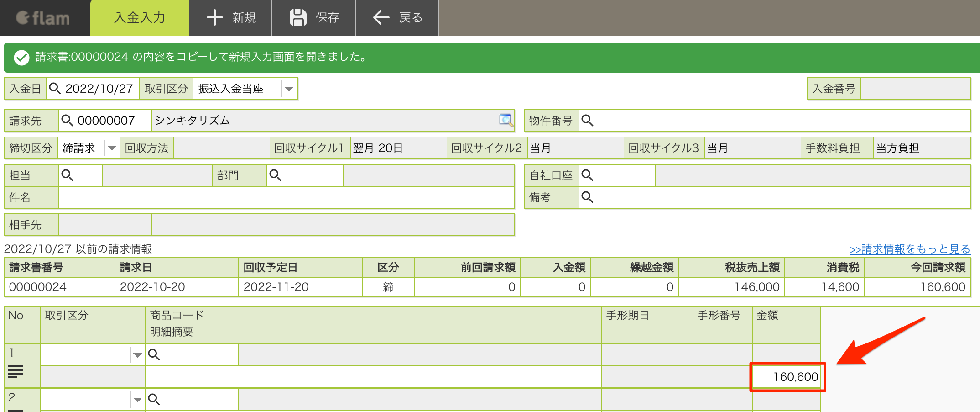Click invoice number 00000024 cell
The height and width of the screenshot is (412, 980).
[59, 287]
